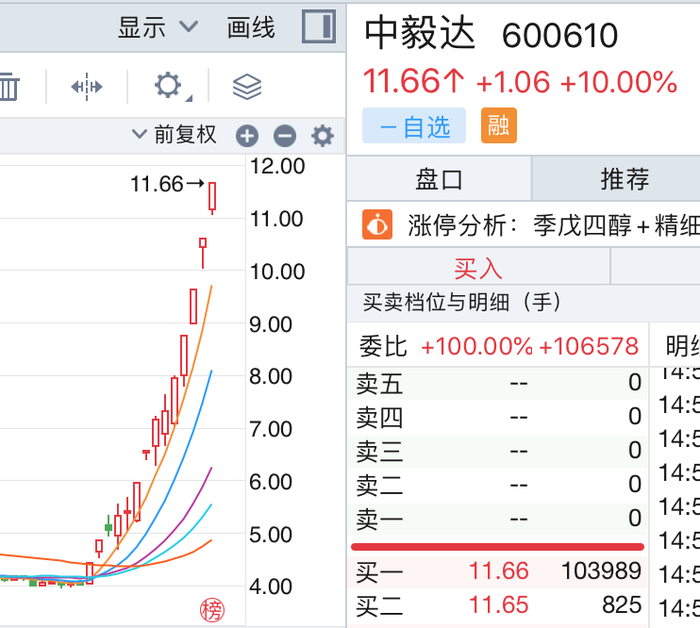700x628 pixels.
Task: Select the 画线 drawing tool
Action: click(250, 28)
